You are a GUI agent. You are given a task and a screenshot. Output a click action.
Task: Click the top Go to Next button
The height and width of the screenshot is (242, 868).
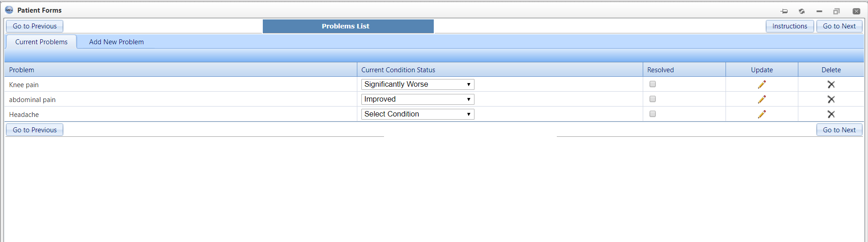(839, 26)
